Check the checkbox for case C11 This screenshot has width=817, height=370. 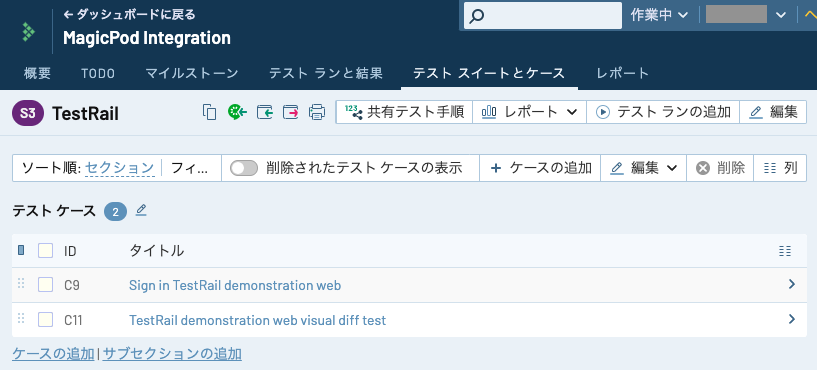point(45,319)
